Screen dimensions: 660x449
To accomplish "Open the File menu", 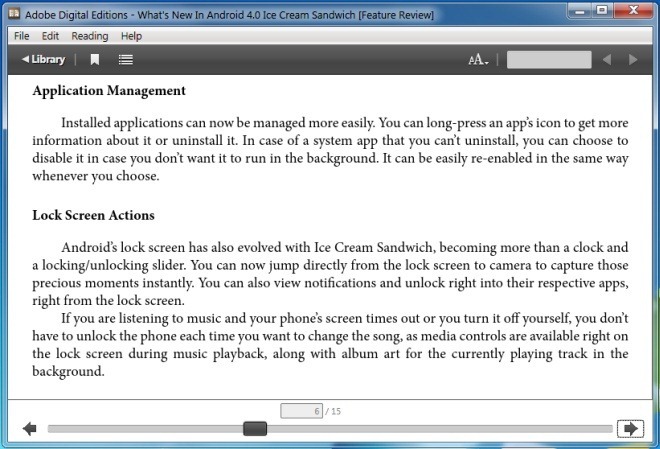I will click(21, 36).
